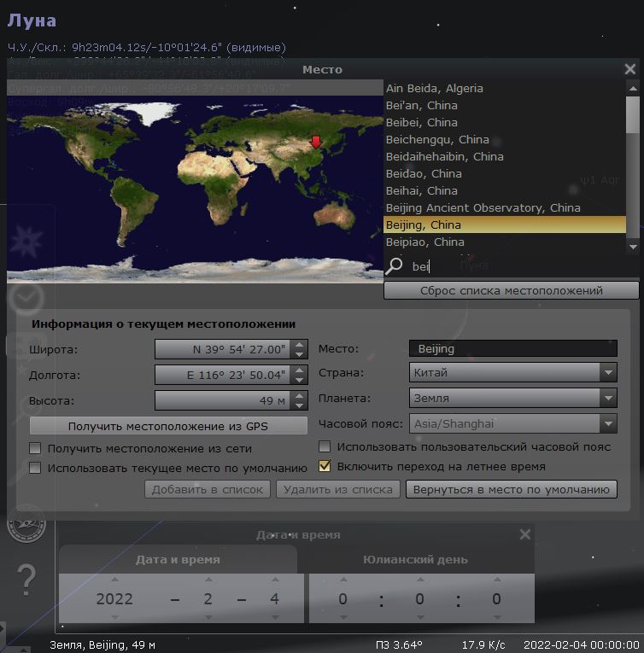
Task: Click the world map to pick location
Action: [x=195, y=189]
